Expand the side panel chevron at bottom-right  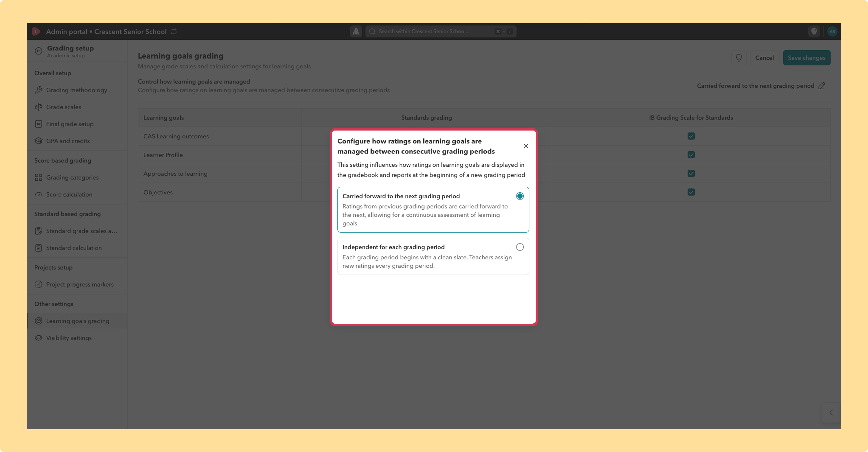831,413
